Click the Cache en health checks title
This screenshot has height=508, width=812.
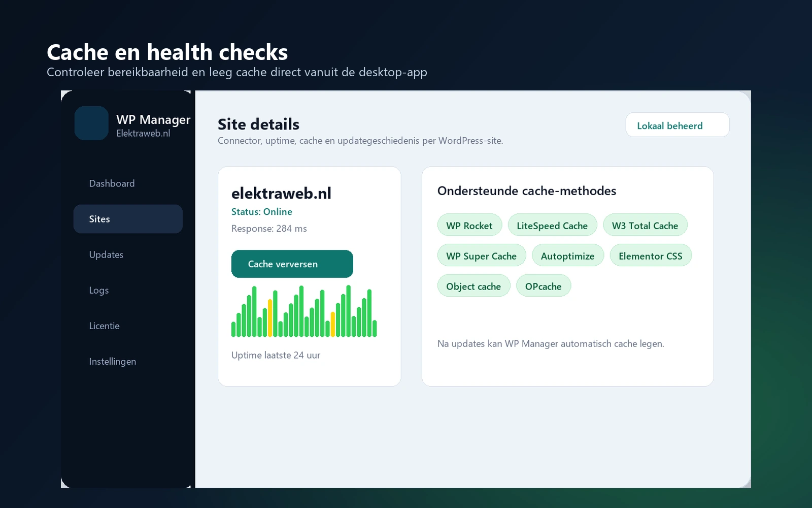pyautogui.click(x=167, y=52)
